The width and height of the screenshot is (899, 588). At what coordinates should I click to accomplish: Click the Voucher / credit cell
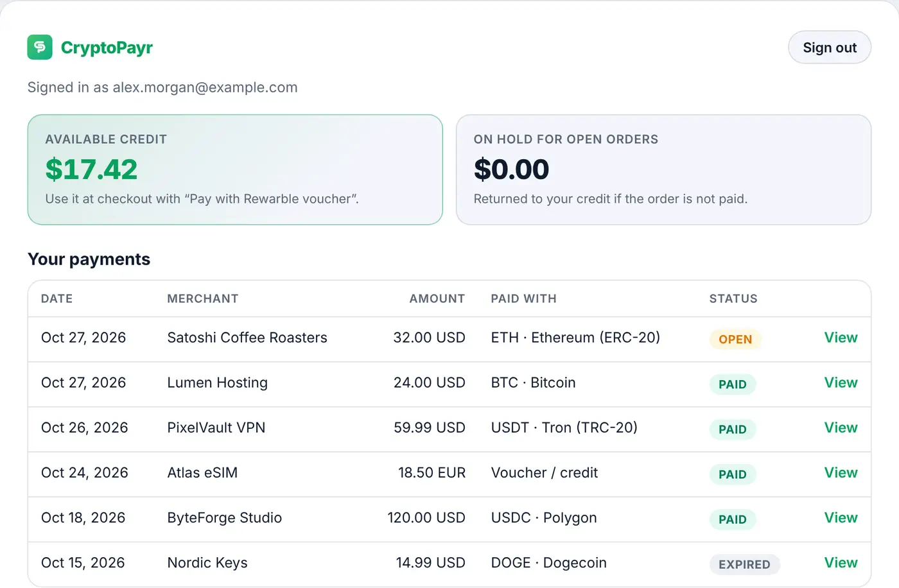544,472
